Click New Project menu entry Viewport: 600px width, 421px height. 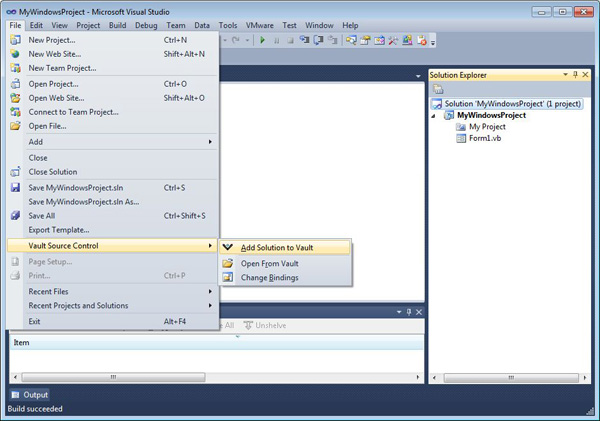pos(54,40)
